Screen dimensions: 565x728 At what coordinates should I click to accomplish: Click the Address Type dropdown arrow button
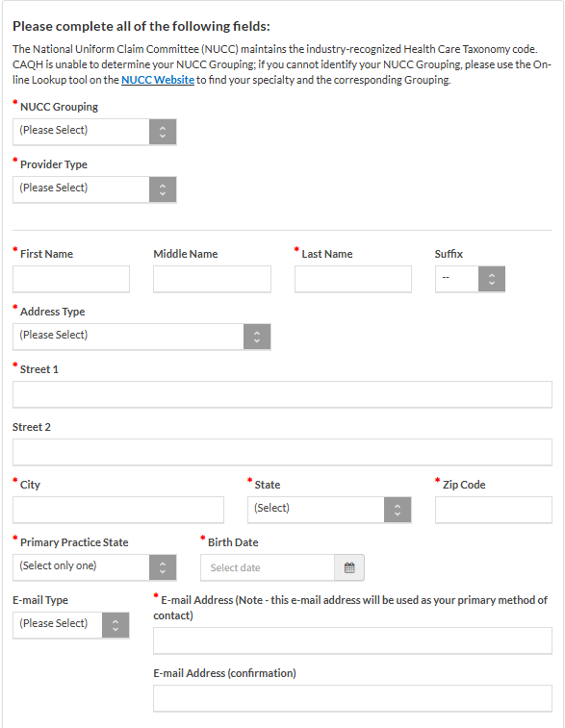pyautogui.click(x=257, y=337)
